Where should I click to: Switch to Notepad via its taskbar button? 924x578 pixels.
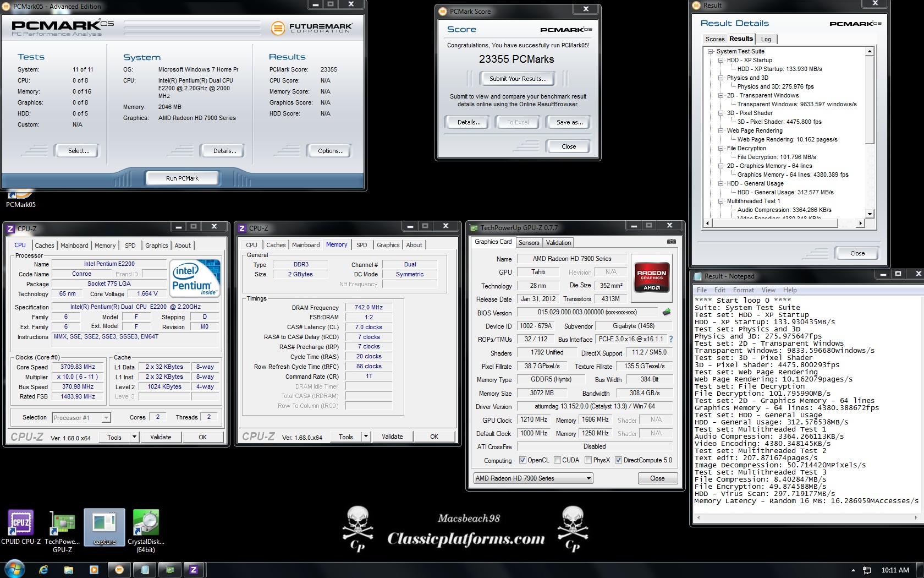[x=145, y=570]
